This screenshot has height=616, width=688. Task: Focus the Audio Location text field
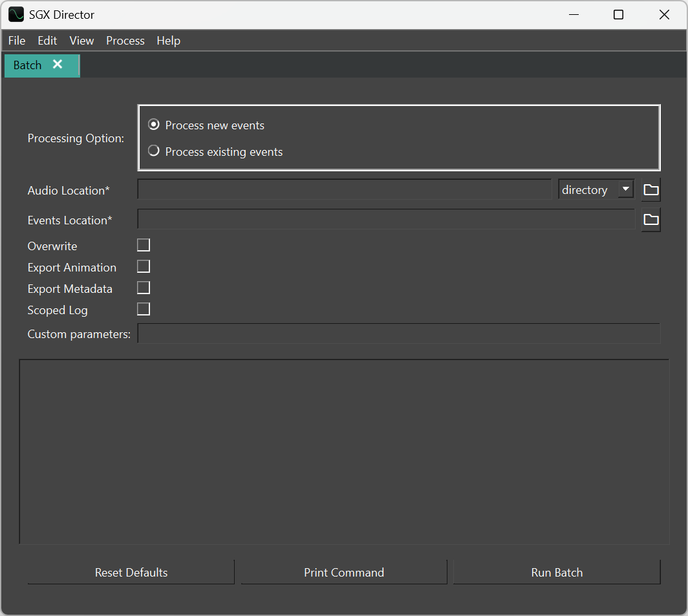345,189
